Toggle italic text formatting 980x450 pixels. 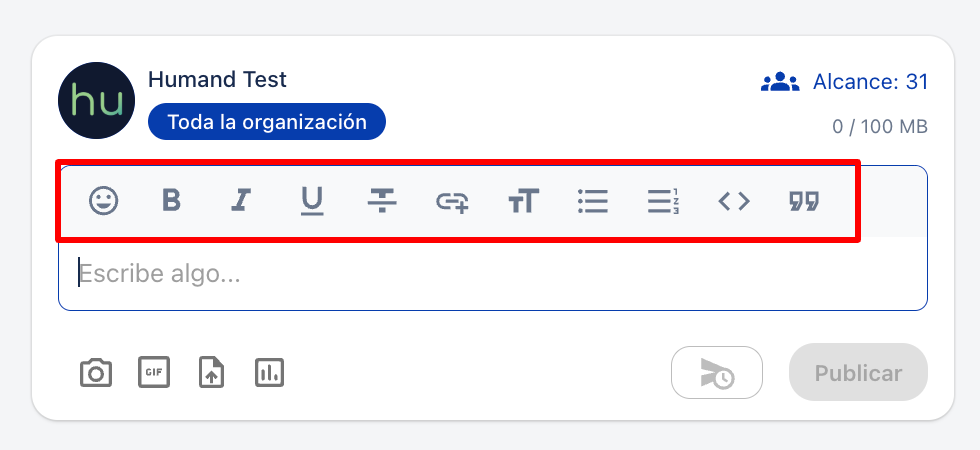click(241, 201)
